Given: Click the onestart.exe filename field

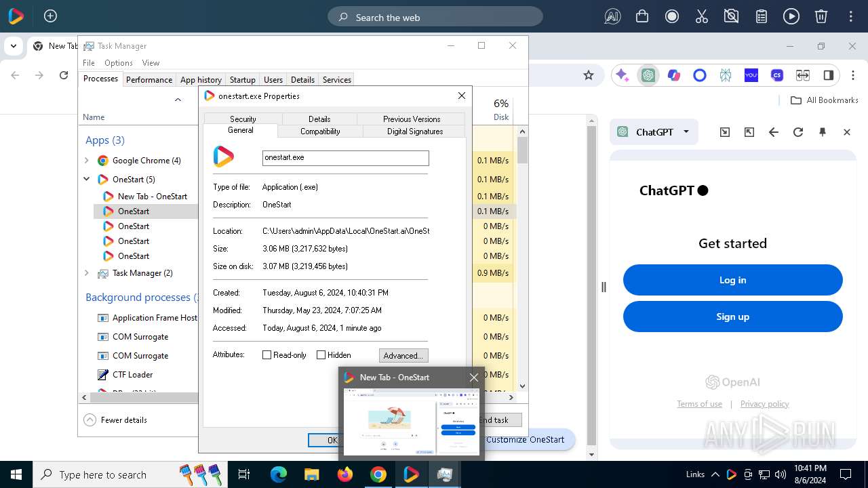Looking at the screenshot, I should (346, 157).
